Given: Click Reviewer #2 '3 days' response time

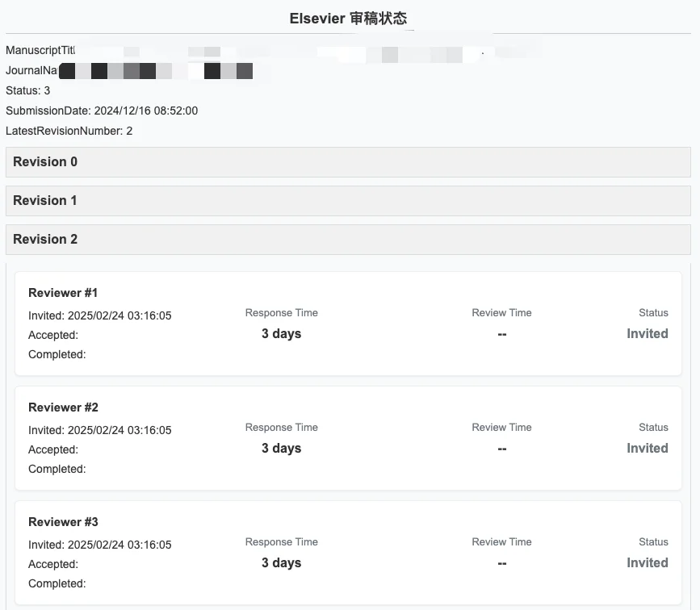Looking at the screenshot, I should click(x=281, y=449).
